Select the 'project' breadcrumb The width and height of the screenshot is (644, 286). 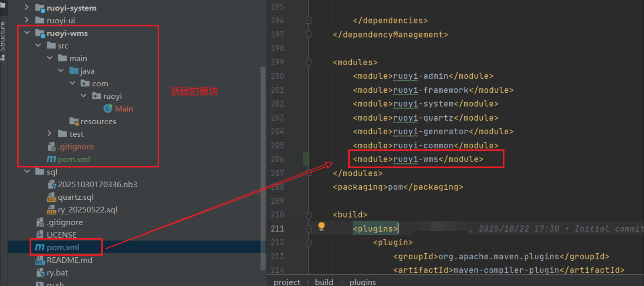point(287,282)
